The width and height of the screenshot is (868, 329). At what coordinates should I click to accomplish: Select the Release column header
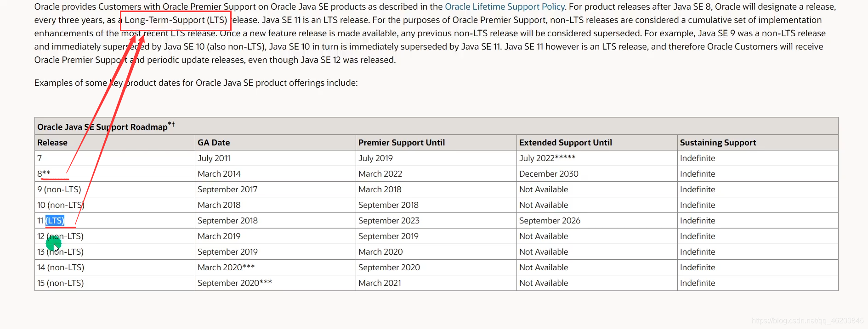click(52, 143)
